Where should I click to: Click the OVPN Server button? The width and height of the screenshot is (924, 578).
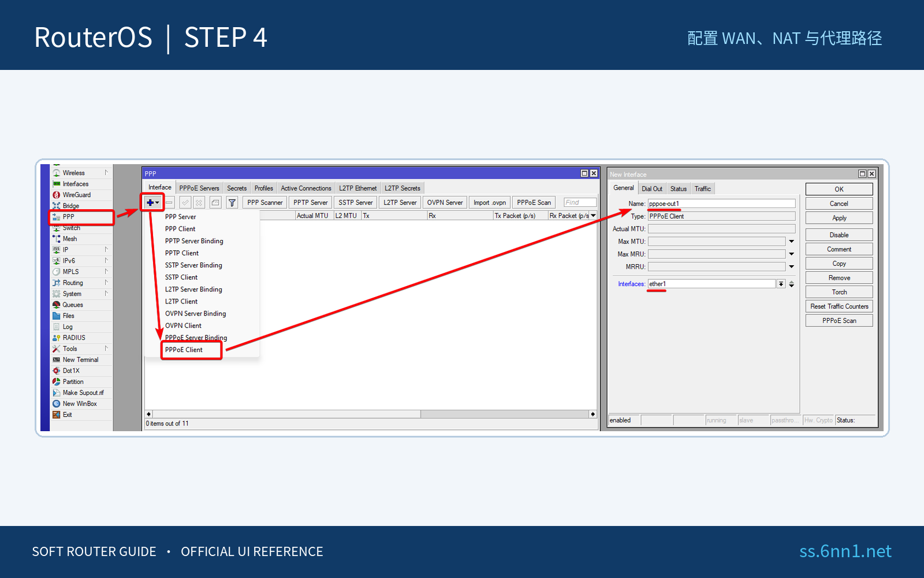point(445,202)
